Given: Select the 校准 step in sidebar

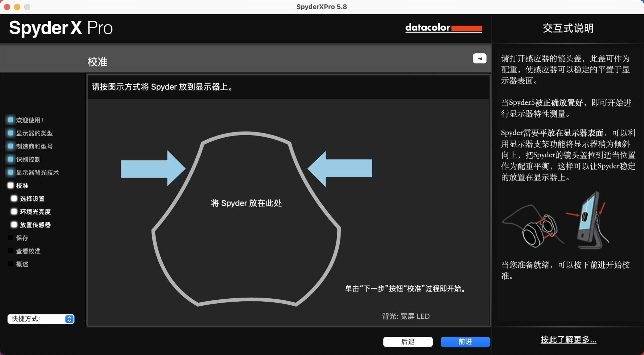Looking at the screenshot, I should pyautogui.click(x=21, y=185).
